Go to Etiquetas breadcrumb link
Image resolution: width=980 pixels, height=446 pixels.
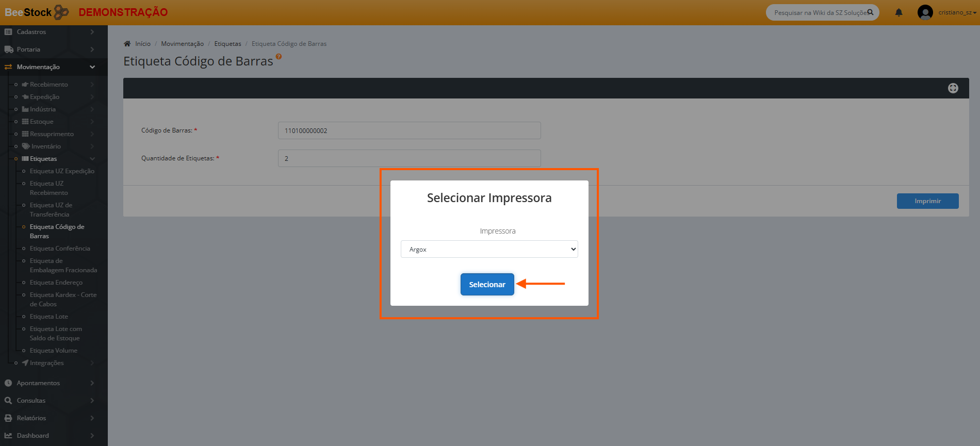point(227,44)
